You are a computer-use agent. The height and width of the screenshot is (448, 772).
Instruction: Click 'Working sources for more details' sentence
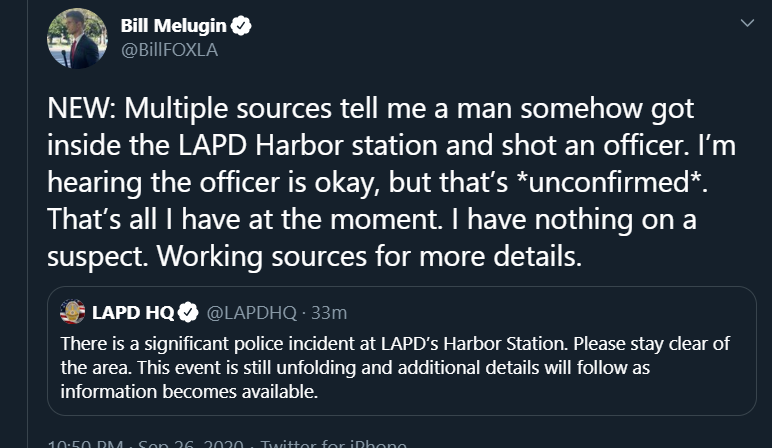369,256
